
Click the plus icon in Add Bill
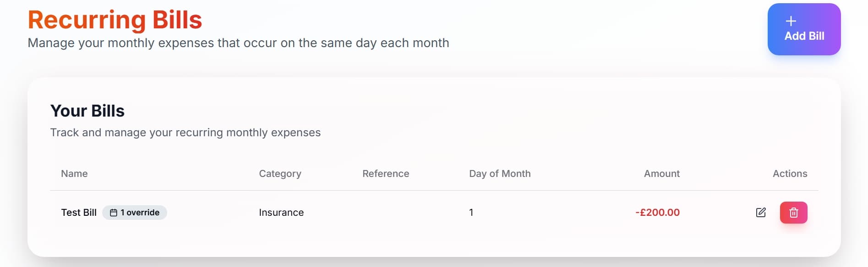tap(791, 21)
